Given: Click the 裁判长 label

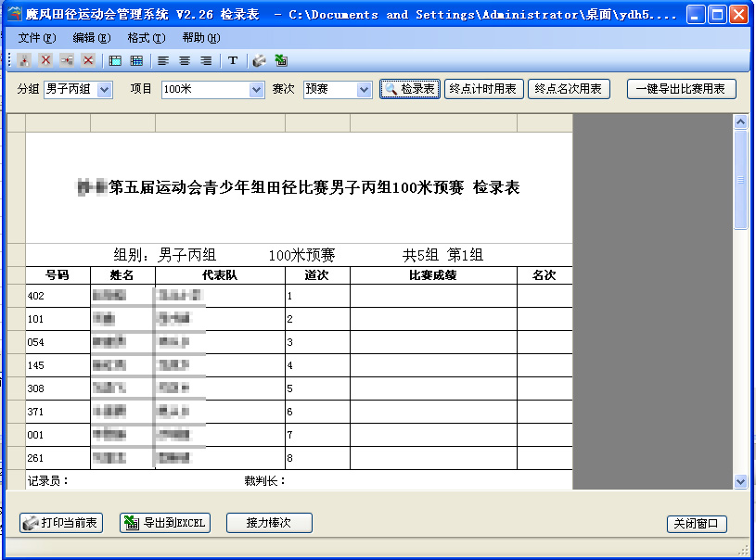Looking at the screenshot, I should (x=264, y=481).
